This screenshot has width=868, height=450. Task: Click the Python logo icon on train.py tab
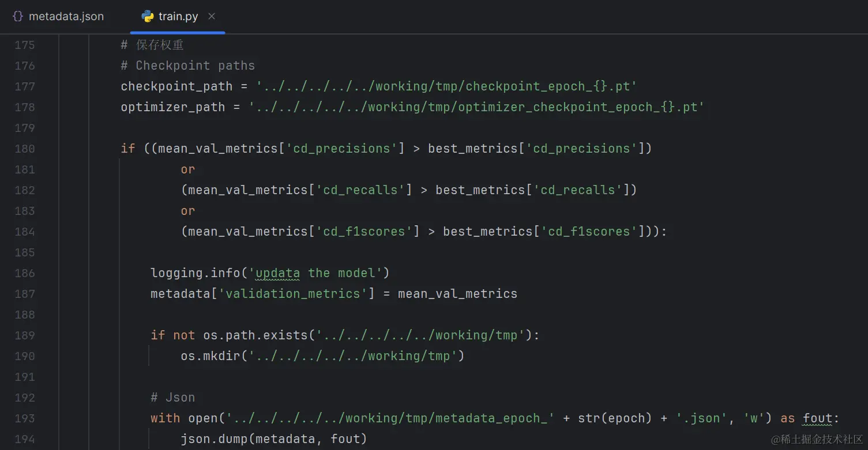click(148, 17)
